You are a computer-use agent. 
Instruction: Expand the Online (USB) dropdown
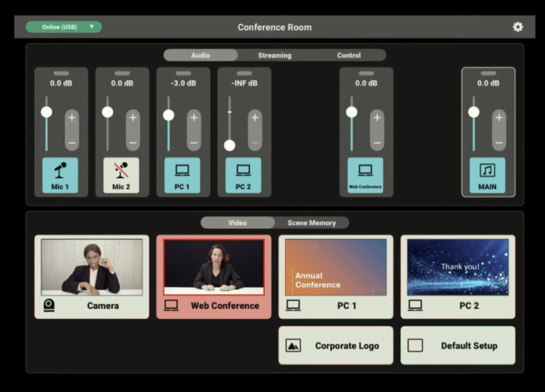tap(64, 27)
